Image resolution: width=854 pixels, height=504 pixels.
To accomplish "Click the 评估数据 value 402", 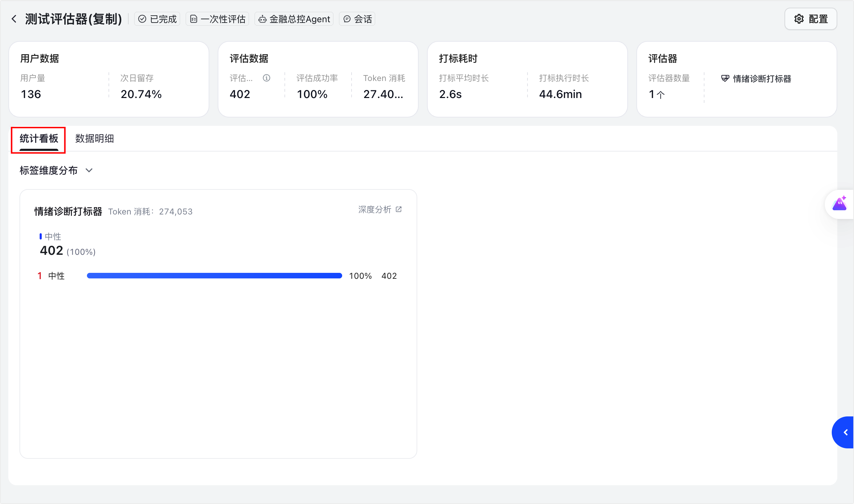I will pos(240,94).
